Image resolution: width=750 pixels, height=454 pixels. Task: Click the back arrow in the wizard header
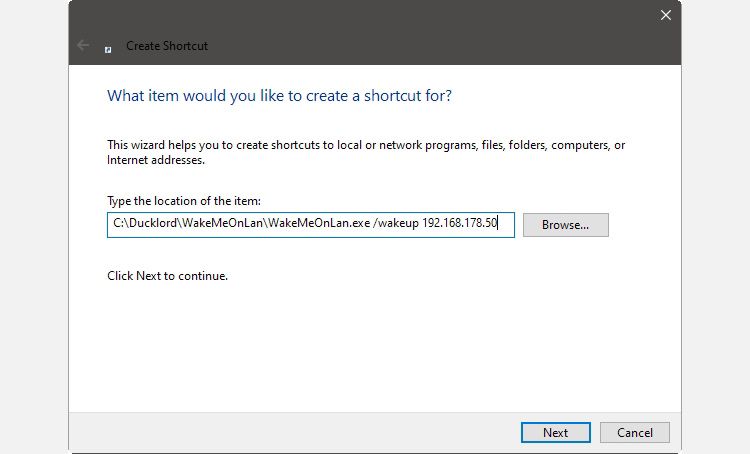click(x=83, y=46)
